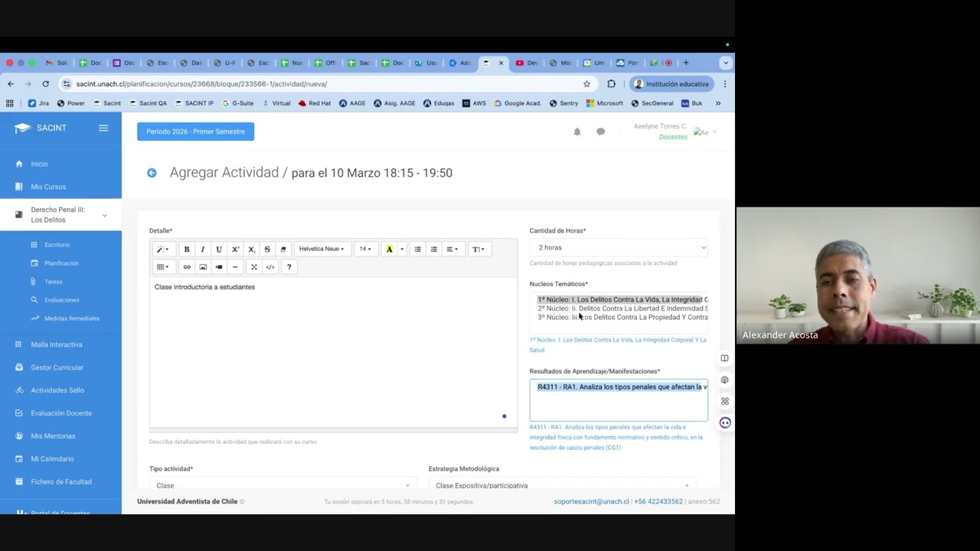The width and height of the screenshot is (980, 551).
Task: Insert a horizontal rule
Action: coord(235,267)
